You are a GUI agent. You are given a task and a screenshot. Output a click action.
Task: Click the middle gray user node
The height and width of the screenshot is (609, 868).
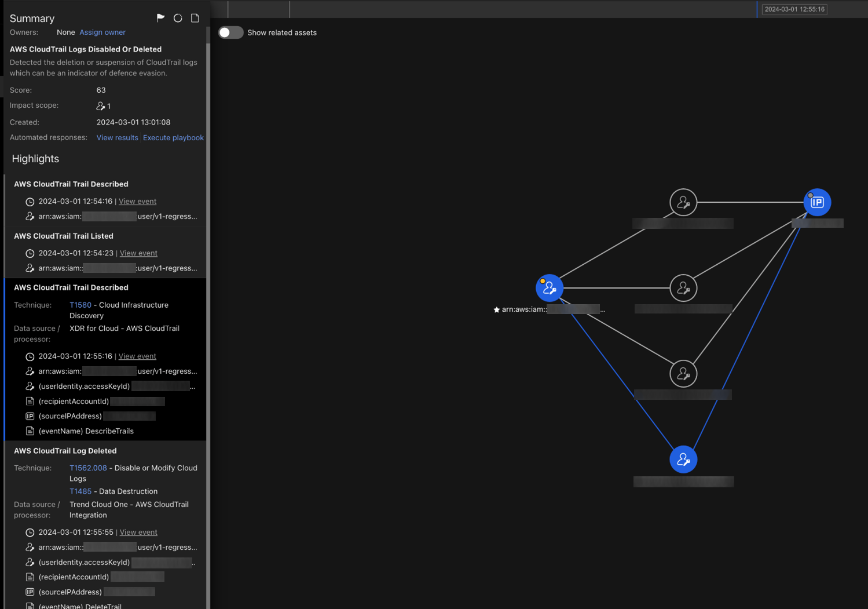[x=683, y=288]
